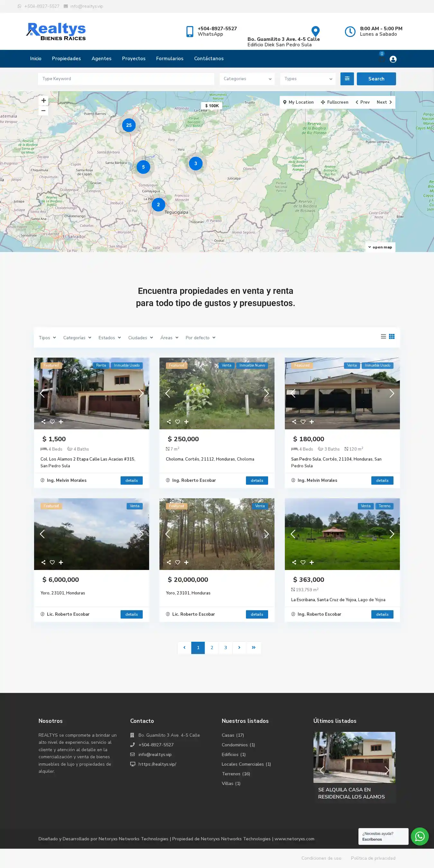Image resolution: width=434 pixels, height=868 pixels.
Task: Favorite the $363,000 Lago de Yojoa property
Action: click(303, 562)
